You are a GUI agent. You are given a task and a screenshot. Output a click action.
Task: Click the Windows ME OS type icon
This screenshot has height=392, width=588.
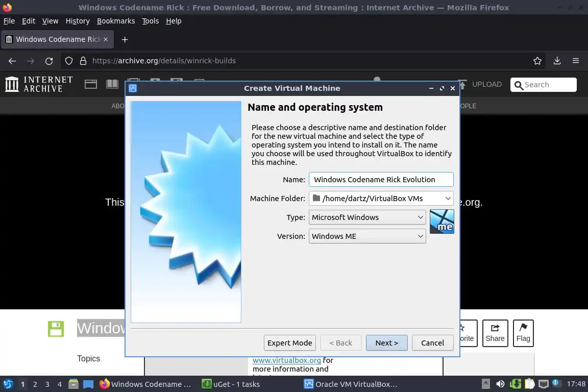tap(442, 222)
